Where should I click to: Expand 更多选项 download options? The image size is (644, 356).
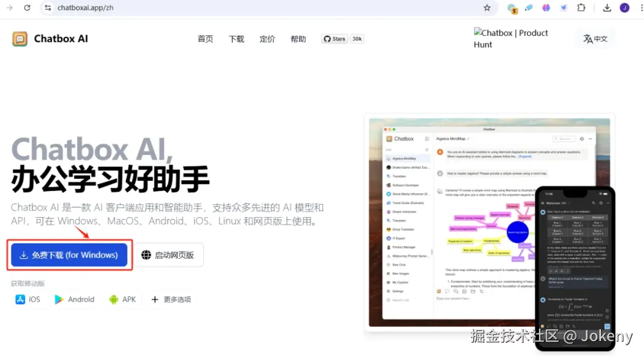171,299
